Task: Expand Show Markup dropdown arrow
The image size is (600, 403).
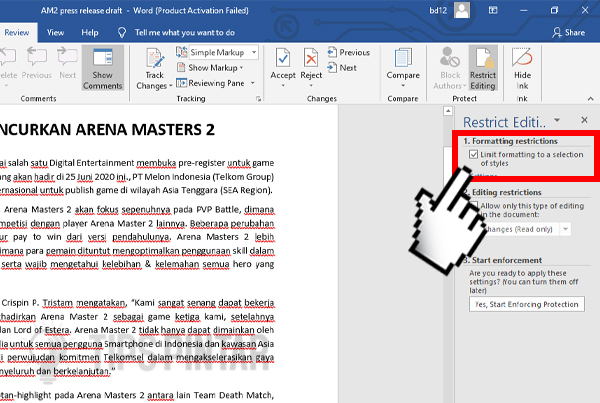Action: [241, 68]
